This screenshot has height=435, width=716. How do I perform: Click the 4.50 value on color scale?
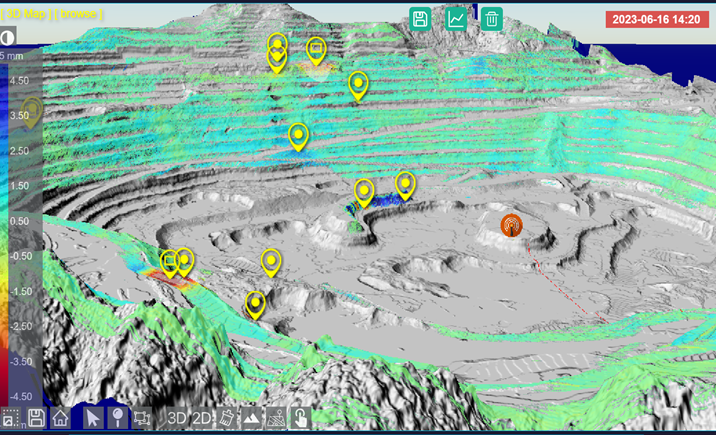(19, 81)
